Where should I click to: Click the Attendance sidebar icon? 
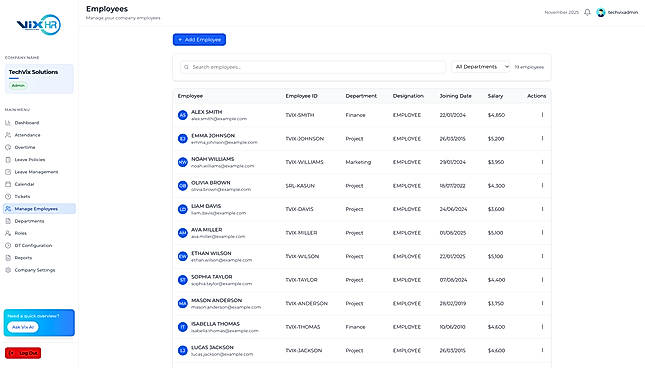pos(8,135)
